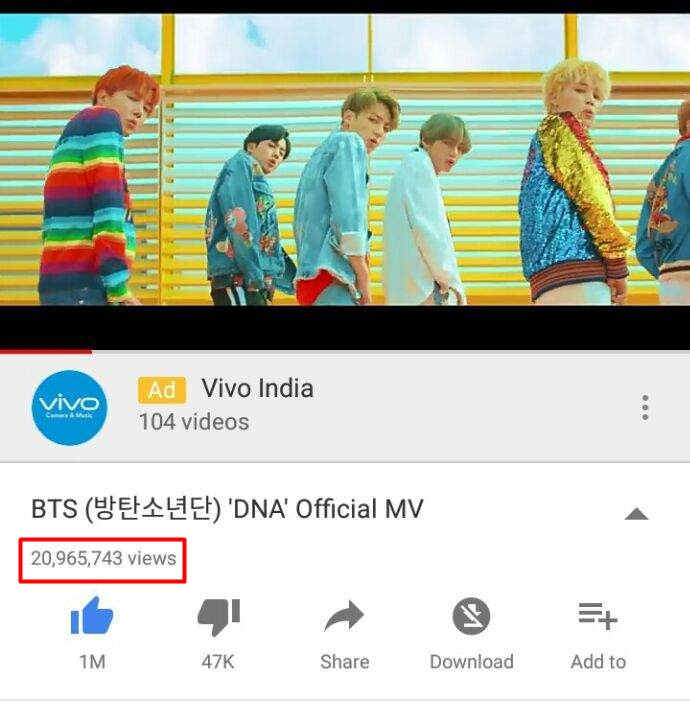Open the Vivo India channel logo
This screenshot has height=702, width=690.
click(69, 407)
